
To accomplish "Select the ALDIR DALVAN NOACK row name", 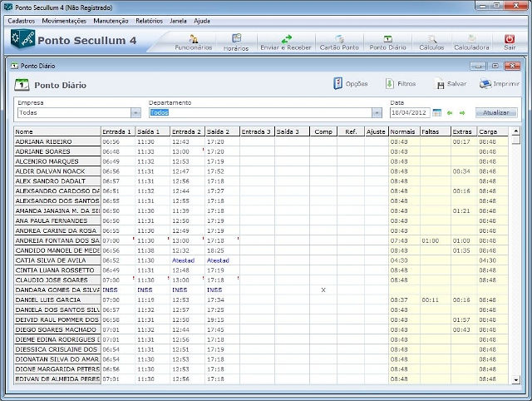I will 57,171.
